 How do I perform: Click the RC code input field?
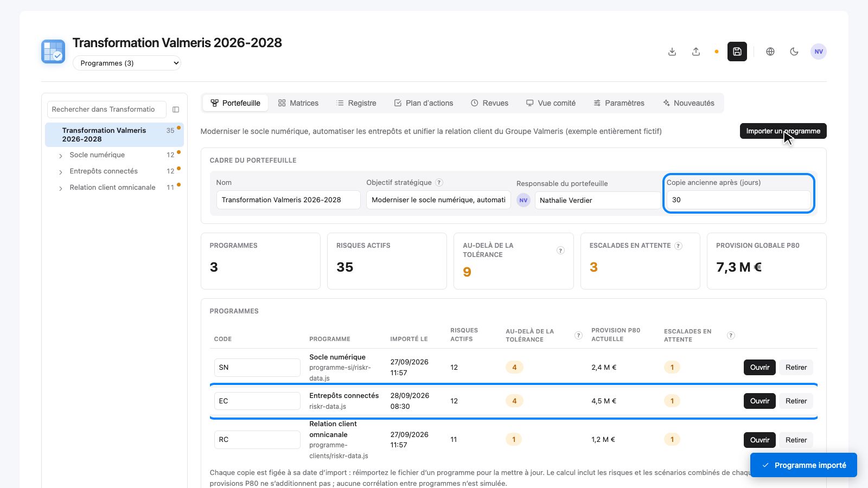coord(257,439)
